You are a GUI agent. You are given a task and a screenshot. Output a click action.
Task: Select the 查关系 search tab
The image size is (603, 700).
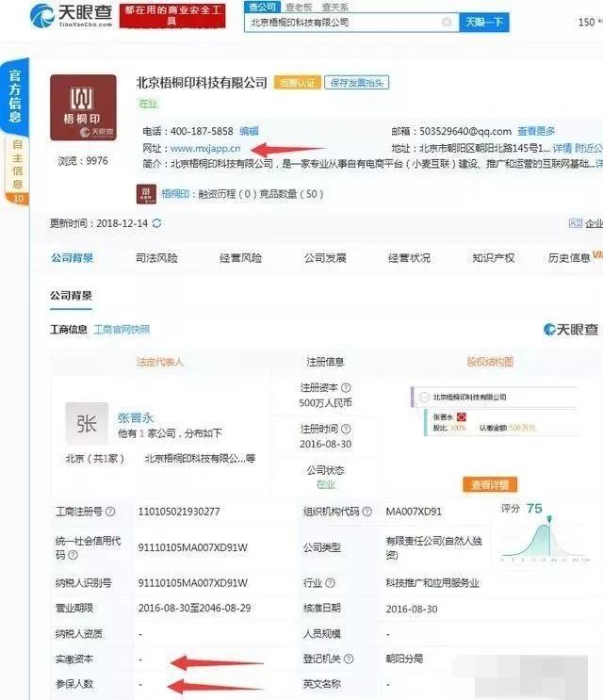pos(334,7)
